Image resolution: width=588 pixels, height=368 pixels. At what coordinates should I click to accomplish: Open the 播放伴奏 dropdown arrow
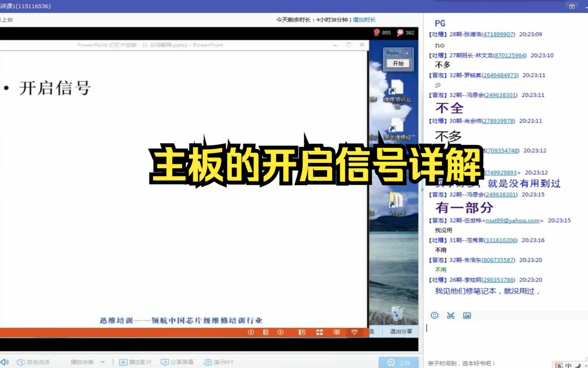click(x=103, y=362)
